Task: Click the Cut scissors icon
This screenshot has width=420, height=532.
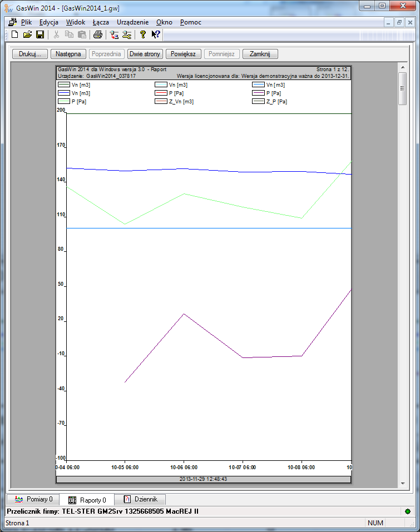Action: click(56, 34)
